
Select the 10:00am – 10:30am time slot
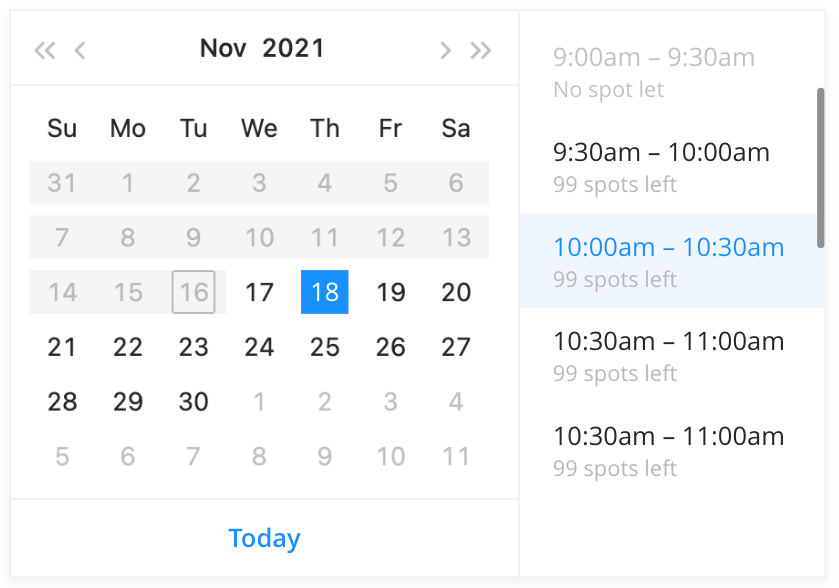tap(668, 261)
